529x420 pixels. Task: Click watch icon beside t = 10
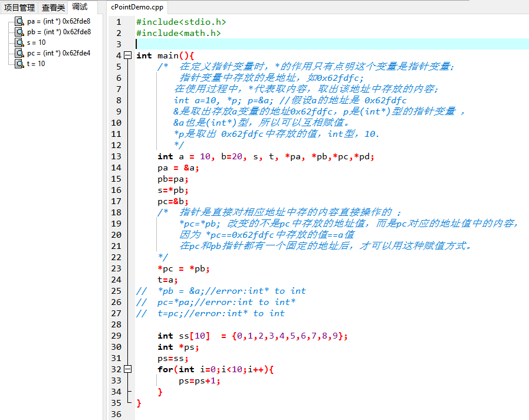(19, 64)
